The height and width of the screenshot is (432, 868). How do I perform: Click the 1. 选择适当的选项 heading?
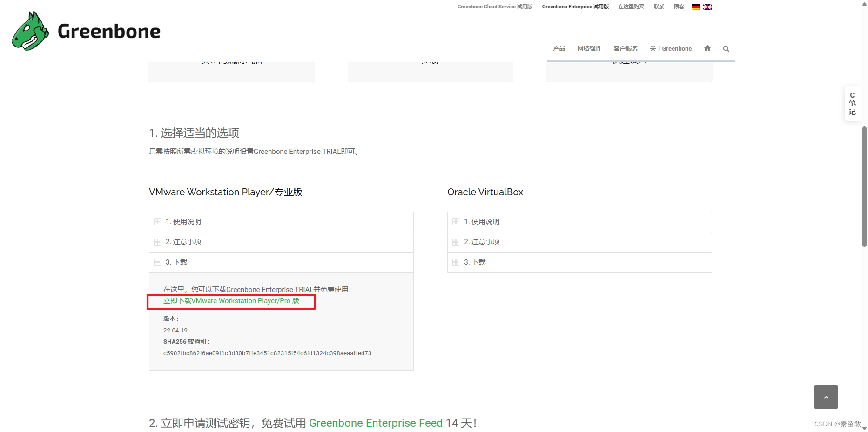[194, 133]
